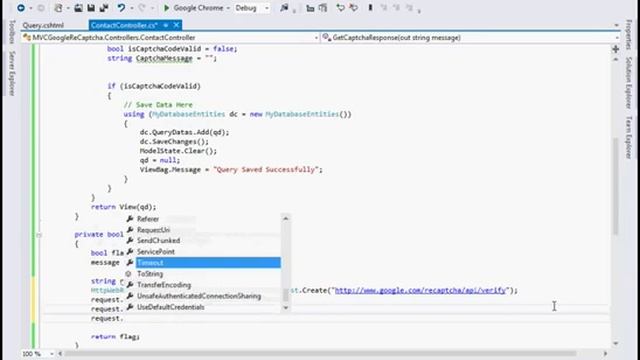Click the greyed Redo icon
Viewport: 640px width, 360px height.
click(142, 8)
